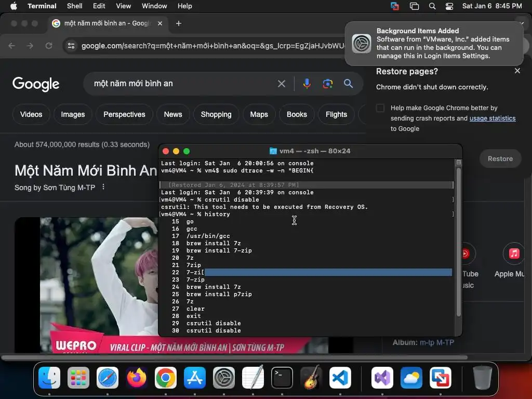Click the Terminal title folder proxy icon
The width and height of the screenshot is (532, 399).
pyautogui.click(x=273, y=151)
